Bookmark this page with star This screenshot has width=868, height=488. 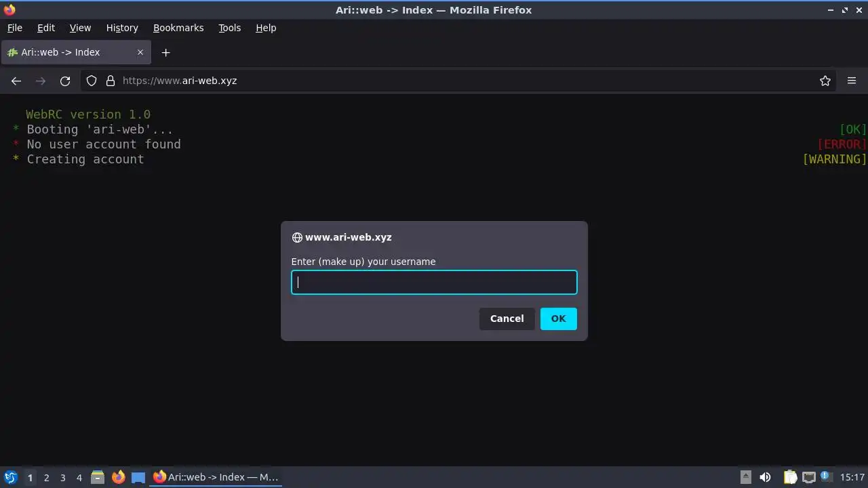click(x=825, y=81)
